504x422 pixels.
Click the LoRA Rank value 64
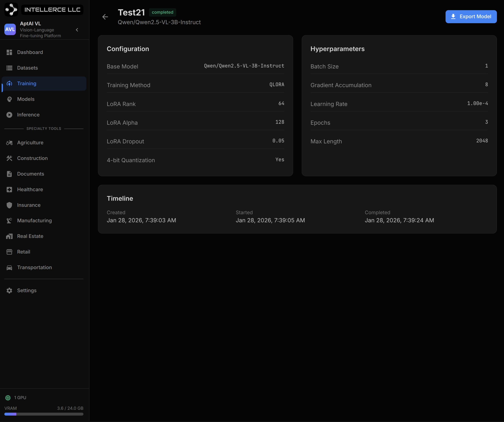(281, 103)
